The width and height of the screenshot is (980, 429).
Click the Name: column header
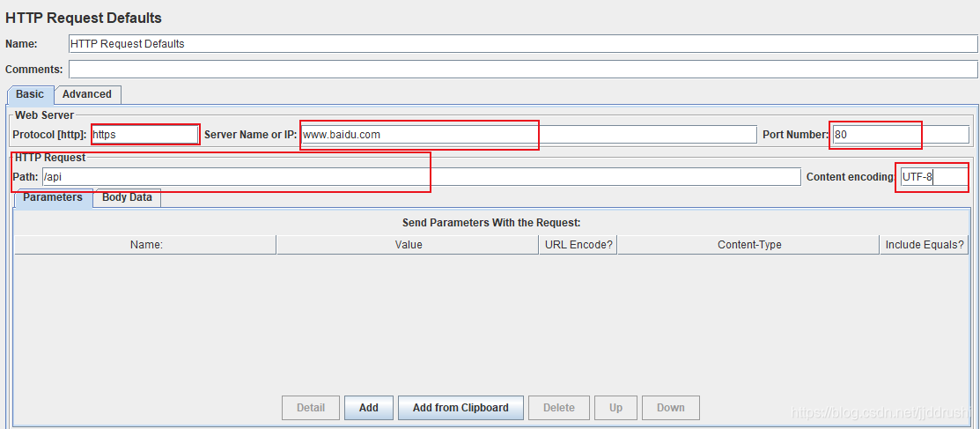(145, 245)
